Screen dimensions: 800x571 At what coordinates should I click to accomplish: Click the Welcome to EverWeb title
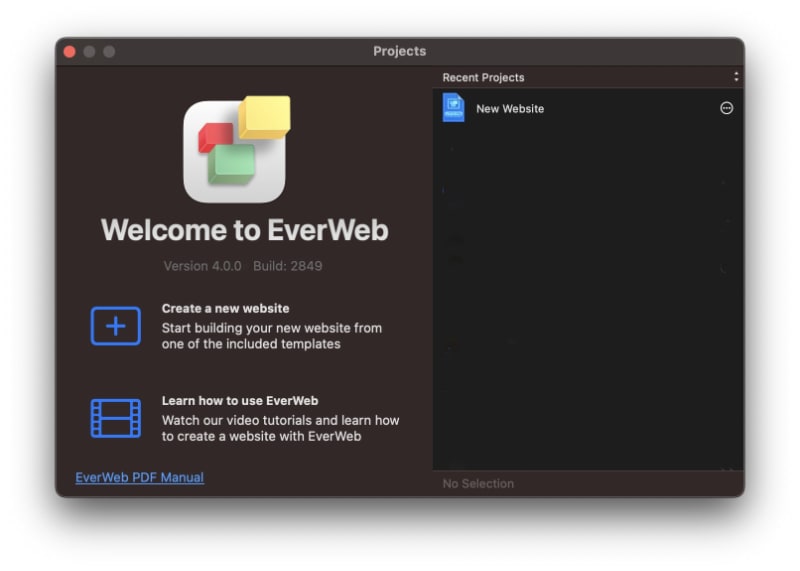point(244,230)
